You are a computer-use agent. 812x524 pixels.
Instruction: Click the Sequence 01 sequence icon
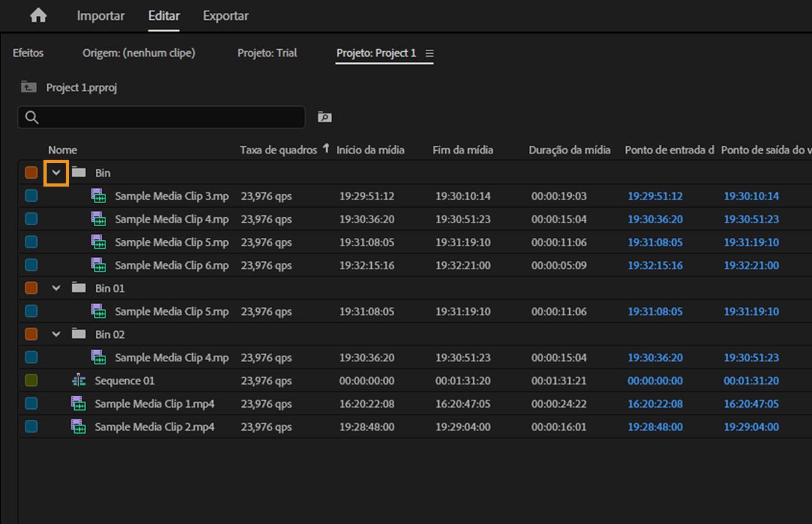[x=79, y=381]
